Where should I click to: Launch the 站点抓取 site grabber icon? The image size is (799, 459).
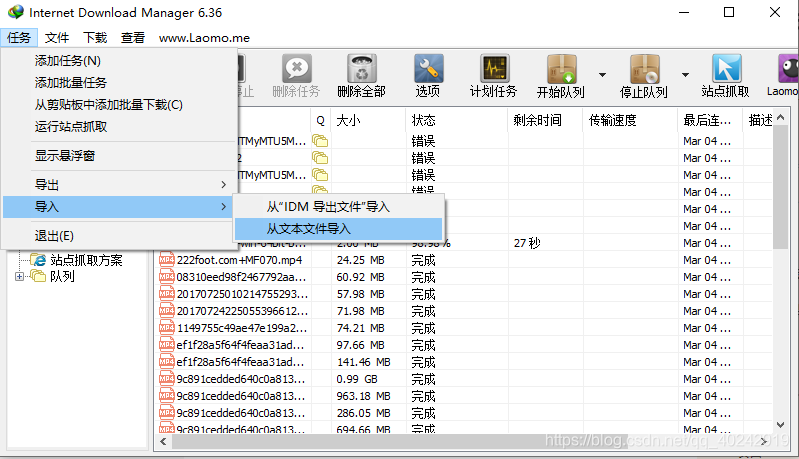pos(726,68)
